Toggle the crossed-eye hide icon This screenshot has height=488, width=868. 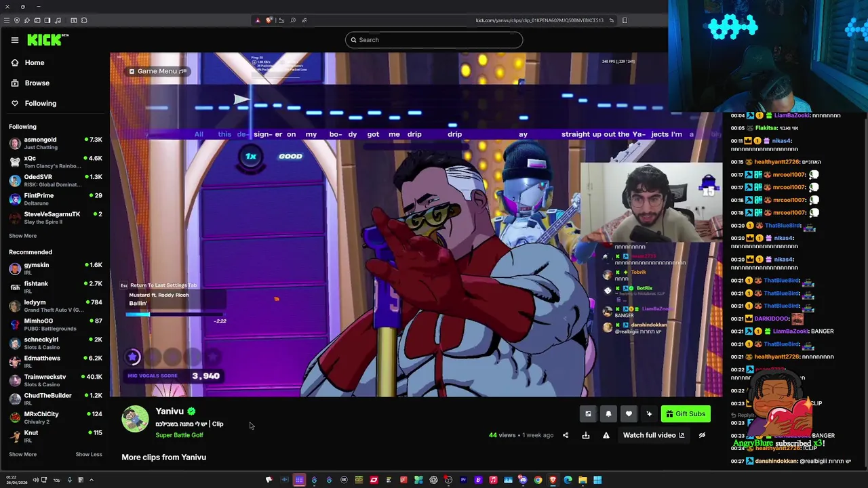[x=702, y=435]
